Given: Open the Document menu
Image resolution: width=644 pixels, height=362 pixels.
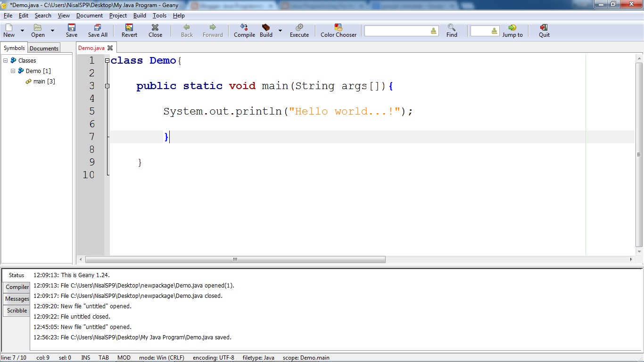Looking at the screenshot, I should click(x=90, y=16).
